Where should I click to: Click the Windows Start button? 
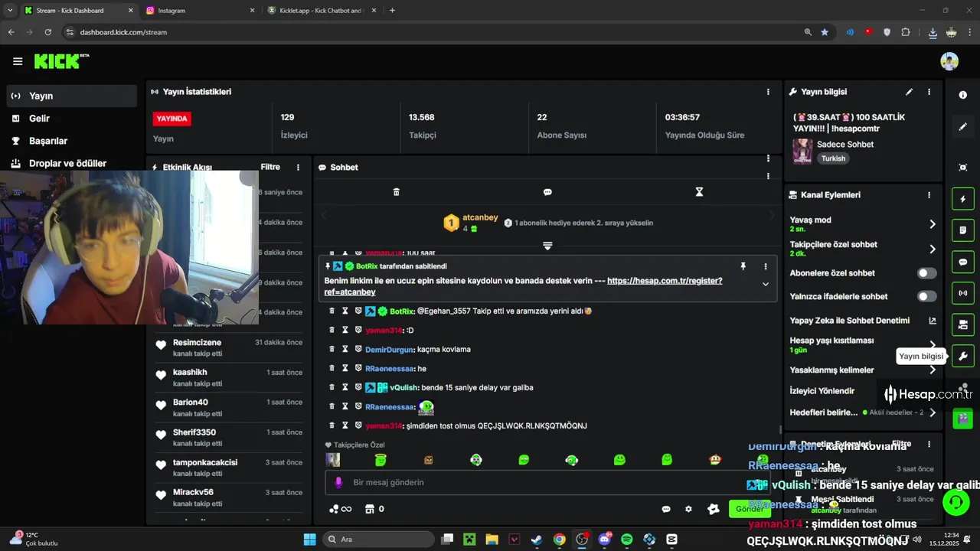[309, 540]
